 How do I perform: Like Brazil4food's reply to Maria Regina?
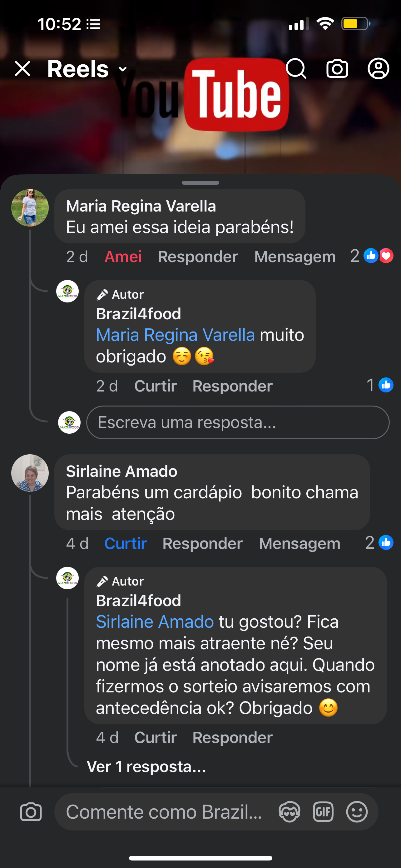coord(155,386)
